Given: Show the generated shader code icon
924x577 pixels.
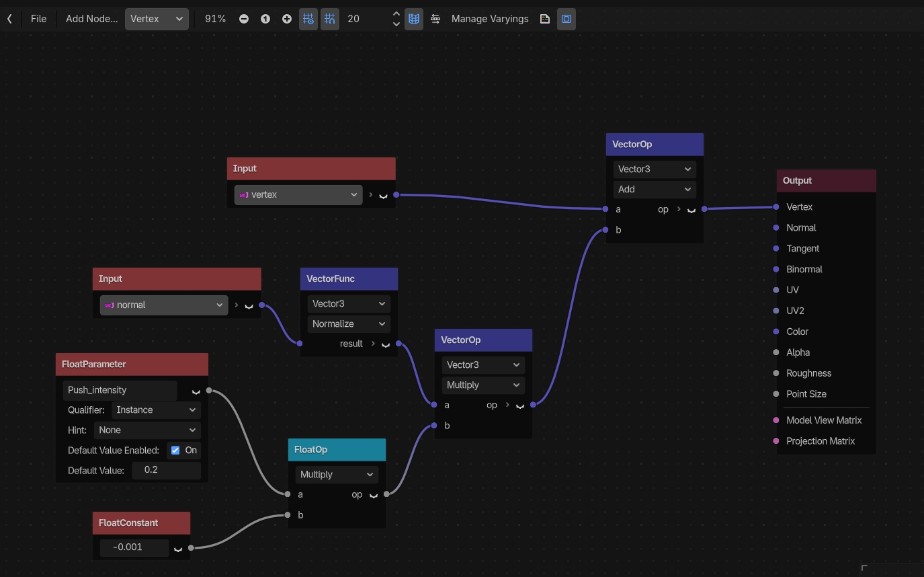Looking at the screenshot, I should pyautogui.click(x=545, y=19).
